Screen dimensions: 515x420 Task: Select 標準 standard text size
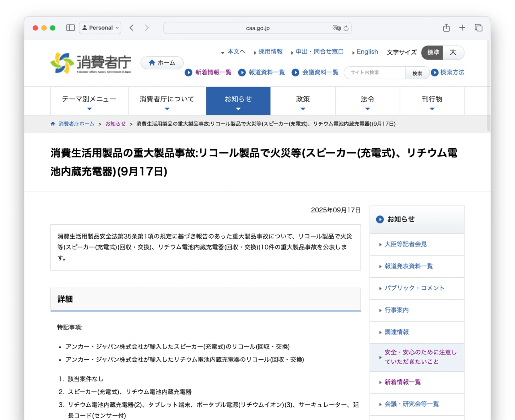coord(432,53)
